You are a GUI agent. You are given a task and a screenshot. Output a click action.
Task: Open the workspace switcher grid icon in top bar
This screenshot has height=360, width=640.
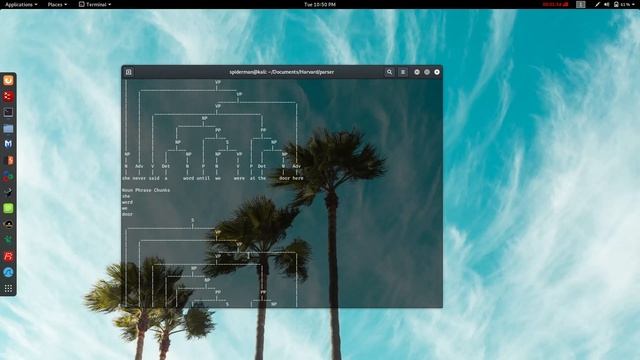tap(580, 4)
